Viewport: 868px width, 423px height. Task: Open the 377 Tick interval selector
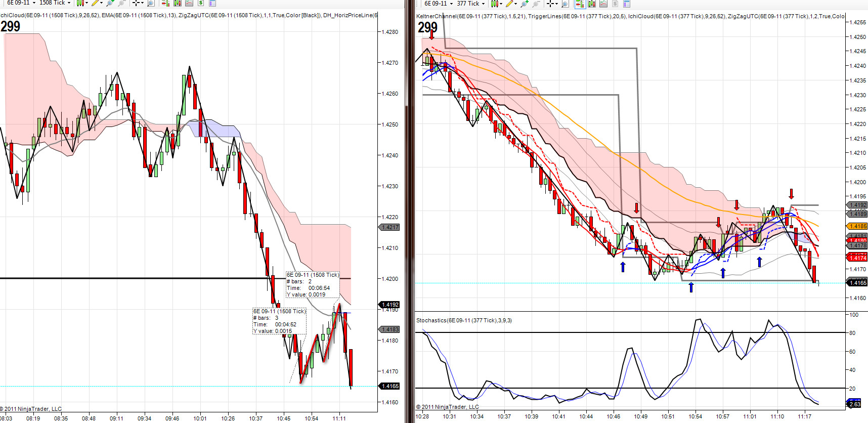pyautogui.click(x=470, y=4)
